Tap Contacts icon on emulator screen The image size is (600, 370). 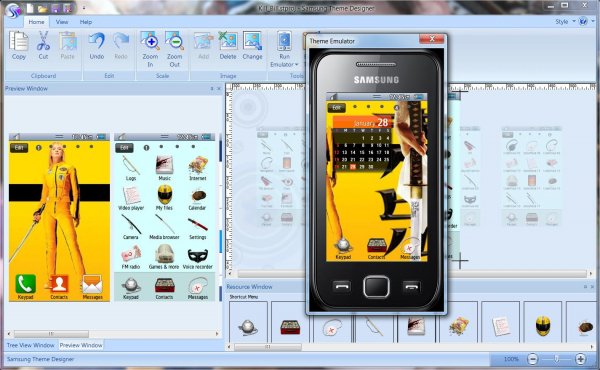376,248
